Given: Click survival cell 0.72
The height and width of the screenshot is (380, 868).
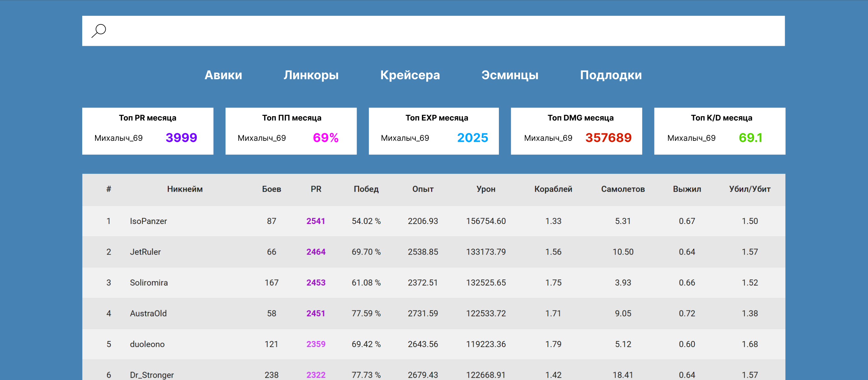Looking at the screenshot, I should pyautogui.click(x=687, y=313).
